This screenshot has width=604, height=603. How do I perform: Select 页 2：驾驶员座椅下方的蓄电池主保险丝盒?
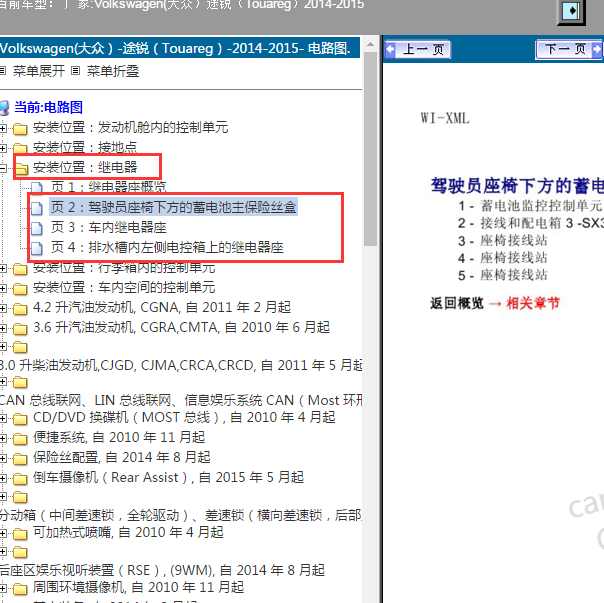173,207
